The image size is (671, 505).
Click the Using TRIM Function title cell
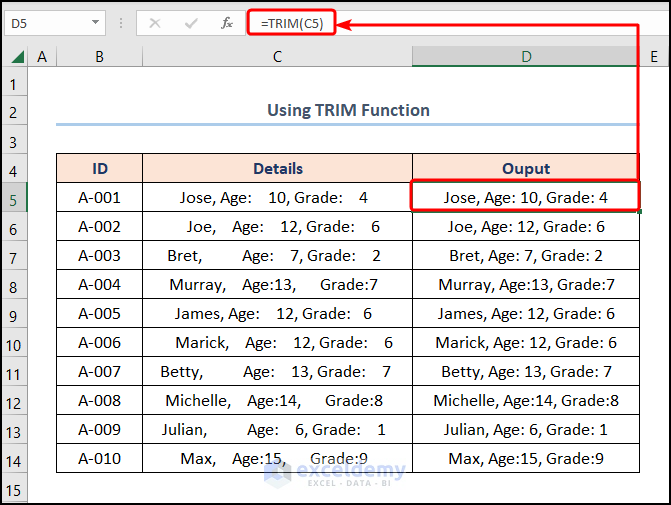click(x=347, y=110)
